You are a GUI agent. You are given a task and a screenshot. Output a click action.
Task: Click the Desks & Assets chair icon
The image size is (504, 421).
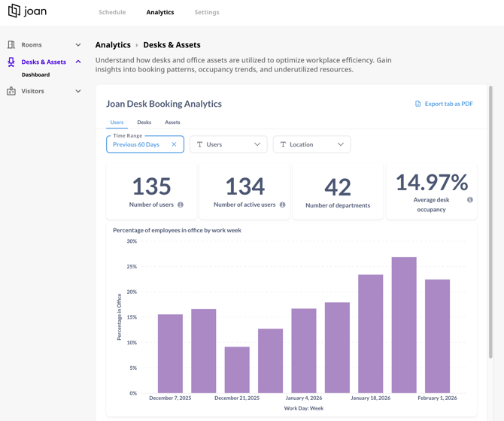(x=11, y=62)
